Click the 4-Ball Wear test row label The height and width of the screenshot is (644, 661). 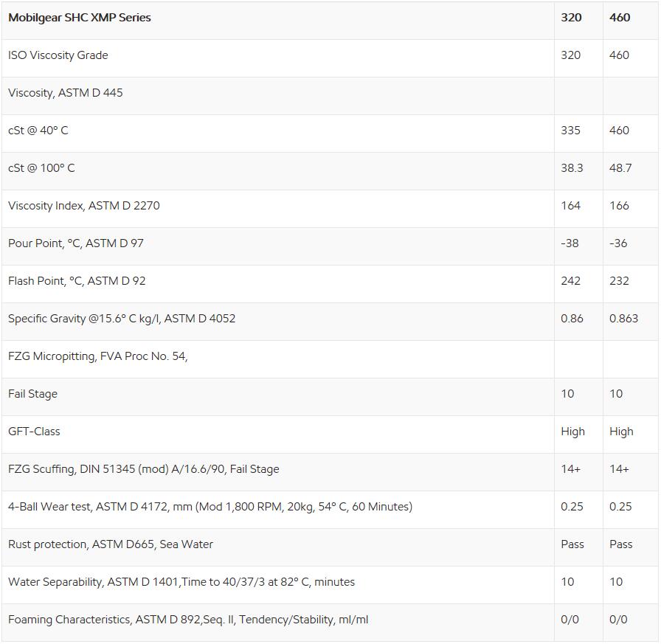(210, 507)
